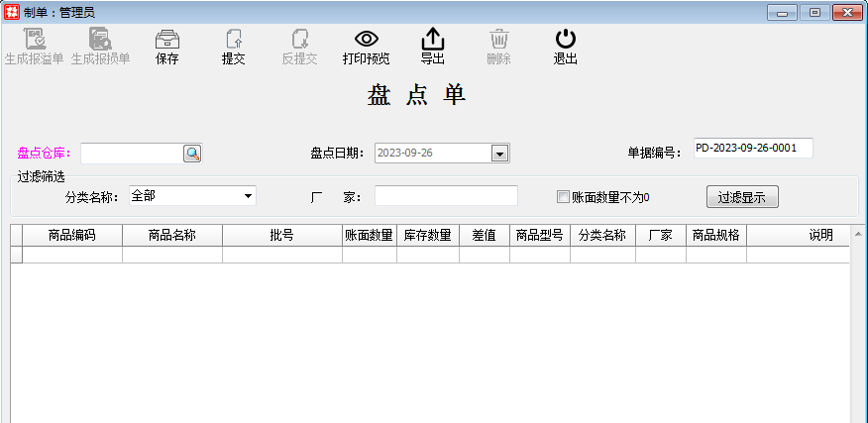Click the 保存 (Save) toolbar icon
This screenshot has width=868, height=423.
click(x=166, y=41)
